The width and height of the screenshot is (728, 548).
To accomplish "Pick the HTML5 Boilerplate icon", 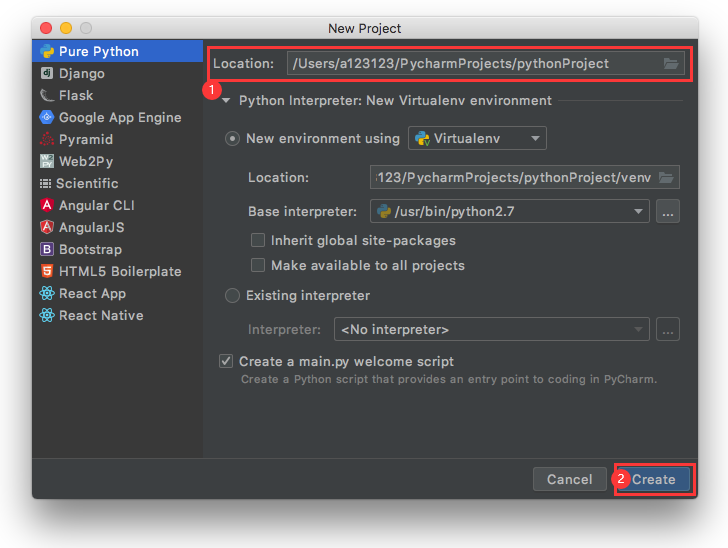I will tap(46, 271).
